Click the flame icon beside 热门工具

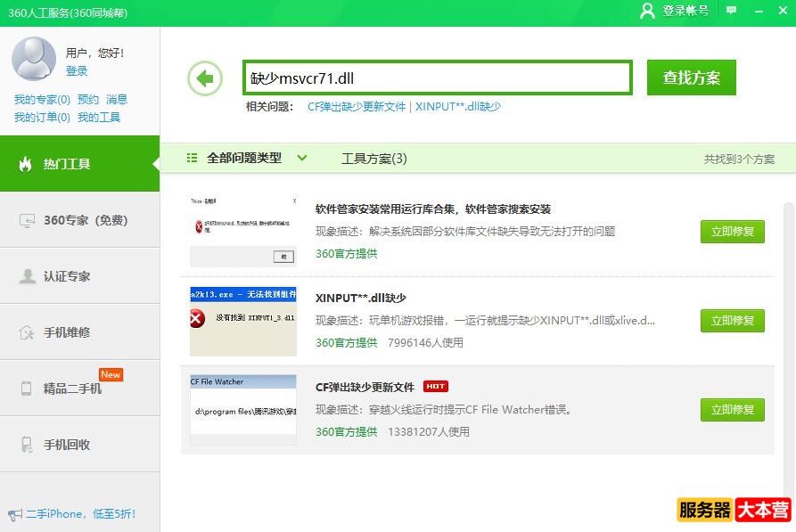tap(25, 164)
